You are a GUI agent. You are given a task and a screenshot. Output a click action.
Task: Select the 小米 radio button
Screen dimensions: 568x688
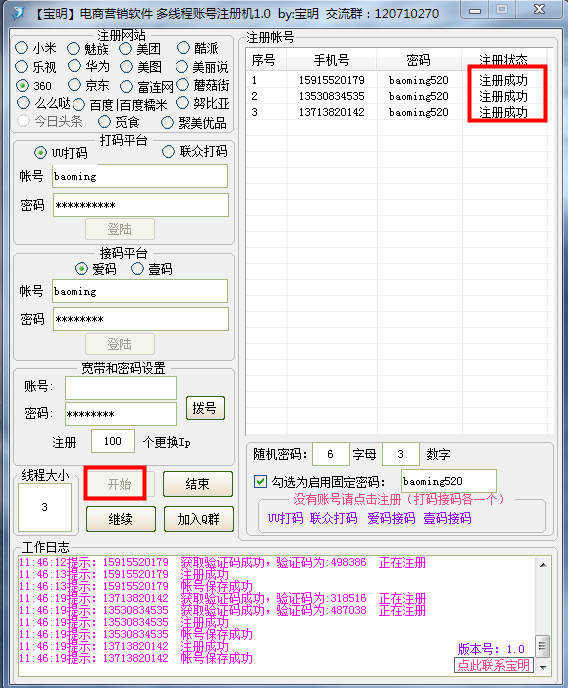[21, 48]
